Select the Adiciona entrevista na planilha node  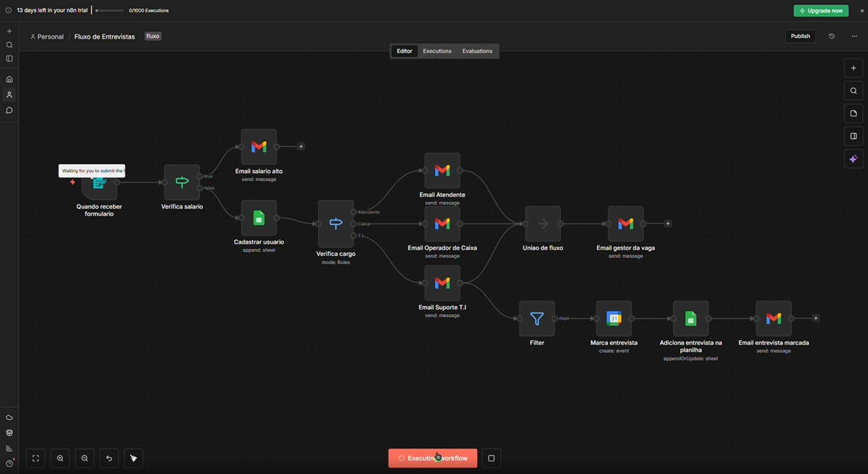pyautogui.click(x=691, y=318)
